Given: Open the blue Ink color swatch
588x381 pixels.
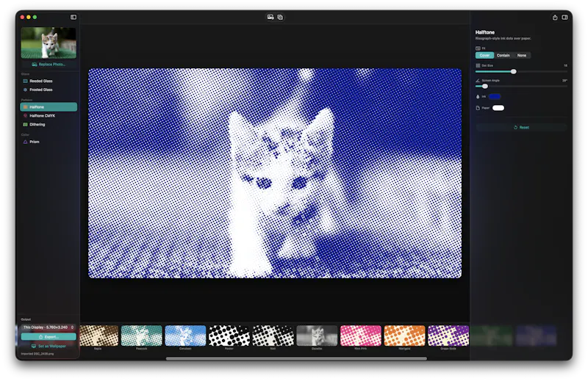Looking at the screenshot, I should tap(495, 97).
